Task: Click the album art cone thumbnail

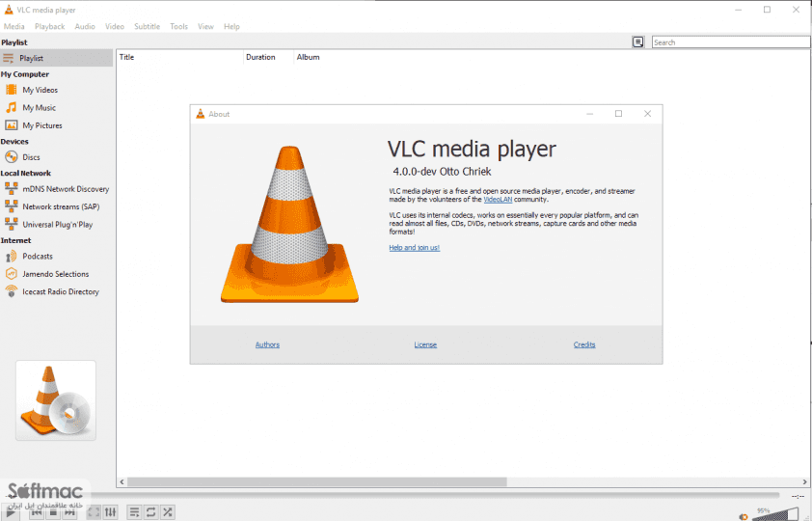Action: point(56,400)
